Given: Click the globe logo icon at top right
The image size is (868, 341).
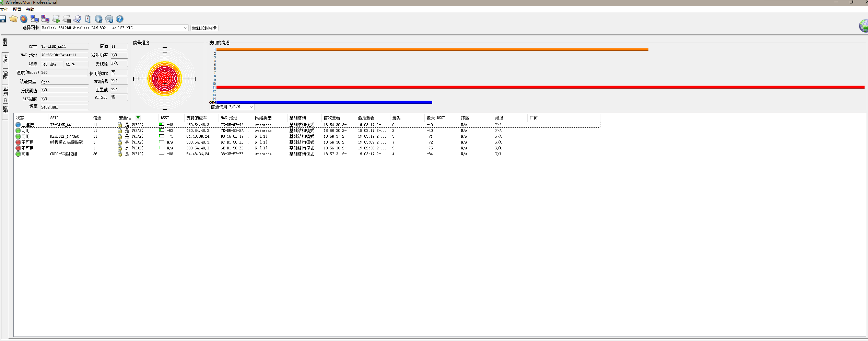Looking at the screenshot, I should click(864, 26).
